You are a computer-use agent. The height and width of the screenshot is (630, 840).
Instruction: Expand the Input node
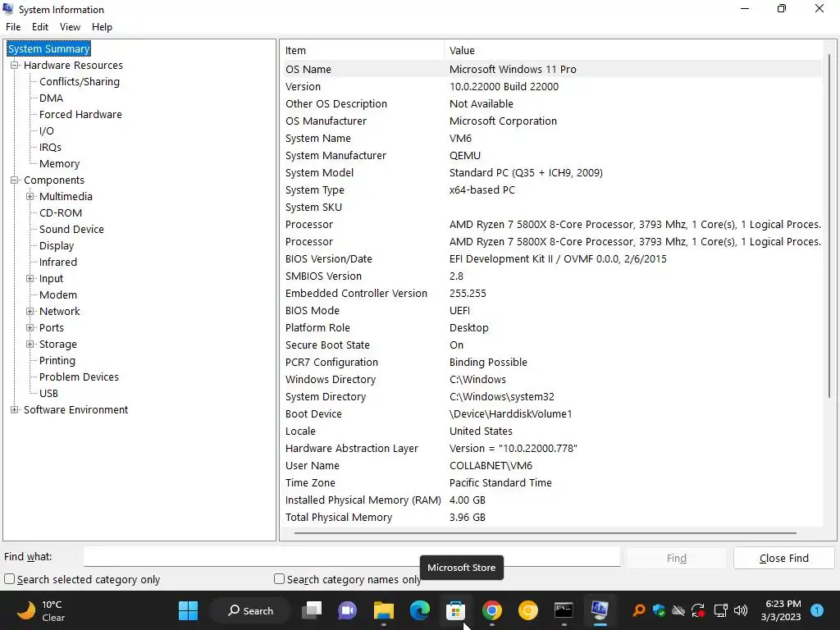coord(30,279)
